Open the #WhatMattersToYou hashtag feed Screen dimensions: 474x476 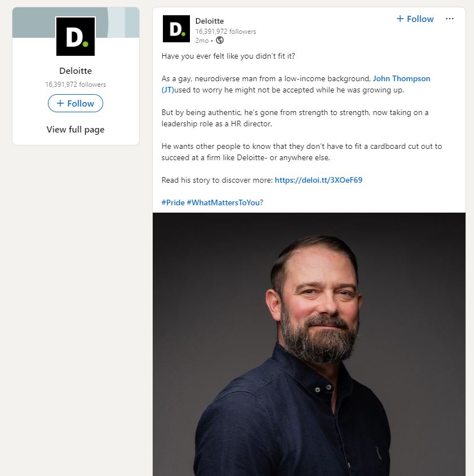[222, 202]
